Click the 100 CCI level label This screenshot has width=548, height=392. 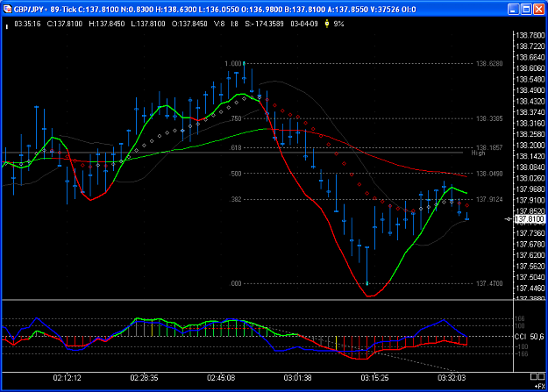[520, 326]
